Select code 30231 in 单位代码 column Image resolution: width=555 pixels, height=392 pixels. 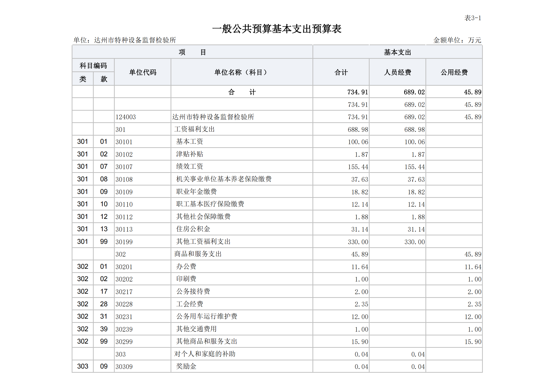(124, 317)
